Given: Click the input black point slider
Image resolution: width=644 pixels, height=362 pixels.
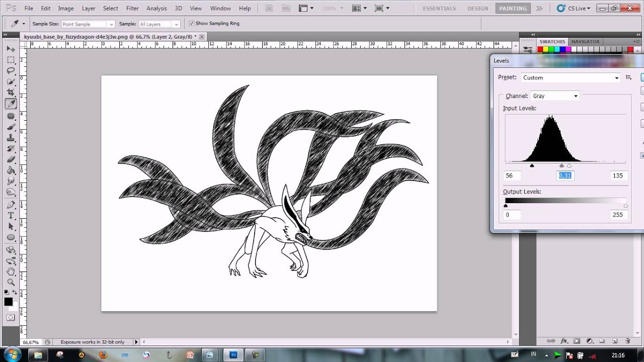Looking at the screenshot, I should coord(532,165).
